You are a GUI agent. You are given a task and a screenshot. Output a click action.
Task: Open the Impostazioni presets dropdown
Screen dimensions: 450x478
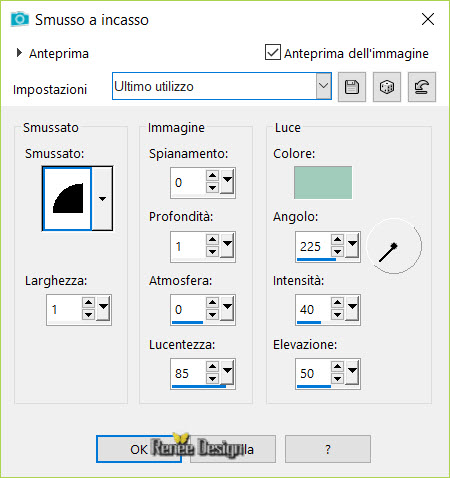pos(323,86)
